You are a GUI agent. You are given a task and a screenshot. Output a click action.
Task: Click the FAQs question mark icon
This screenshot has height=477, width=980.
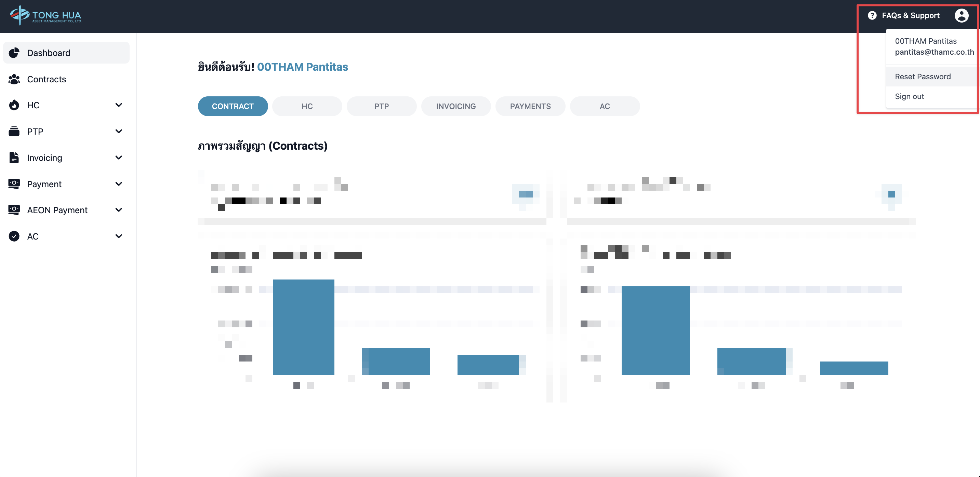872,16
